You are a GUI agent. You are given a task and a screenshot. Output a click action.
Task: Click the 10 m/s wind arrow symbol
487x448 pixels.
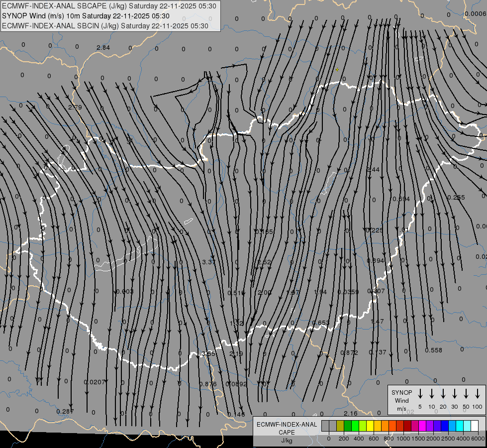[x=432, y=394]
